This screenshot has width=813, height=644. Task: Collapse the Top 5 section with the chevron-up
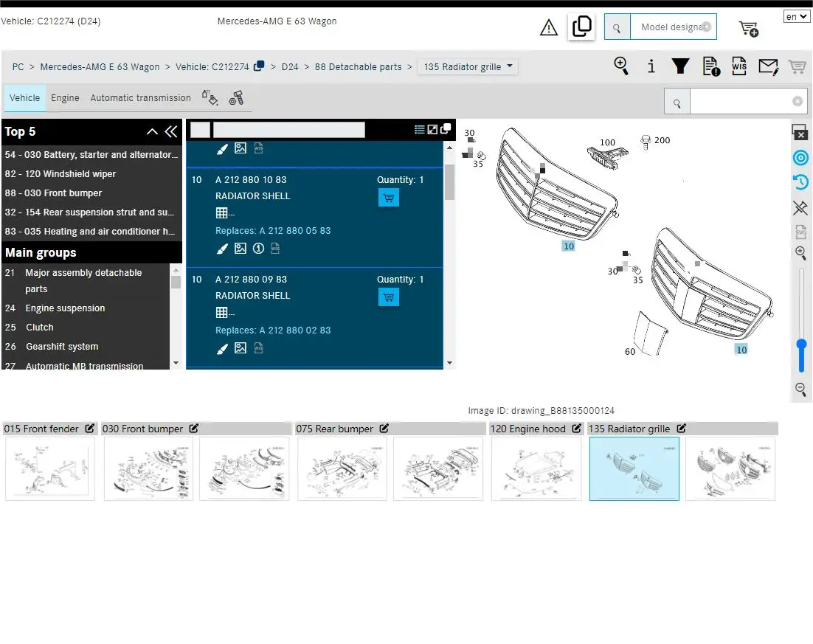pos(152,132)
